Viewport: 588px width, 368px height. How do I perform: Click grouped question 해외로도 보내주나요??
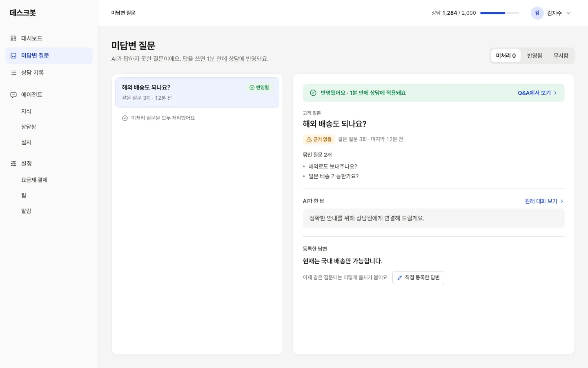pos(333,166)
